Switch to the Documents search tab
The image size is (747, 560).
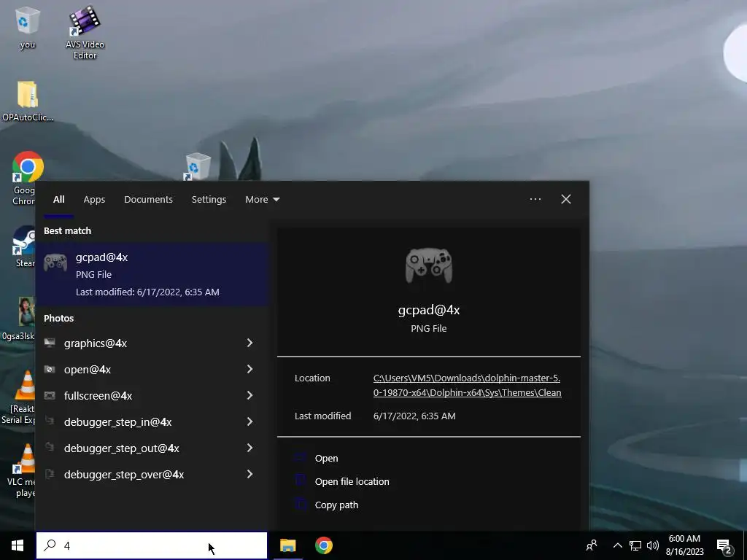tap(148, 200)
